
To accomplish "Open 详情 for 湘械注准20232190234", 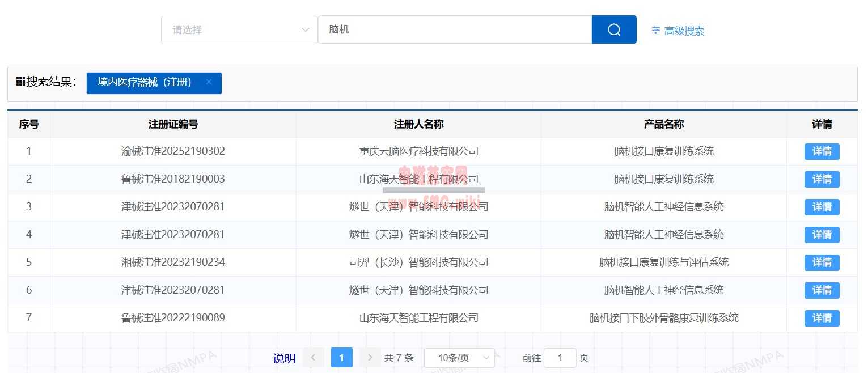I will pos(822,262).
